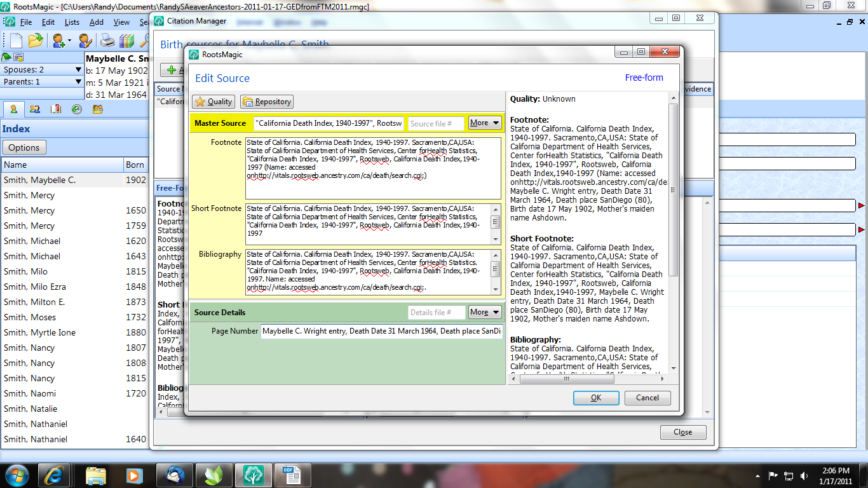The image size is (868, 488).
Task: Click the Details file # field
Action: tap(436, 313)
